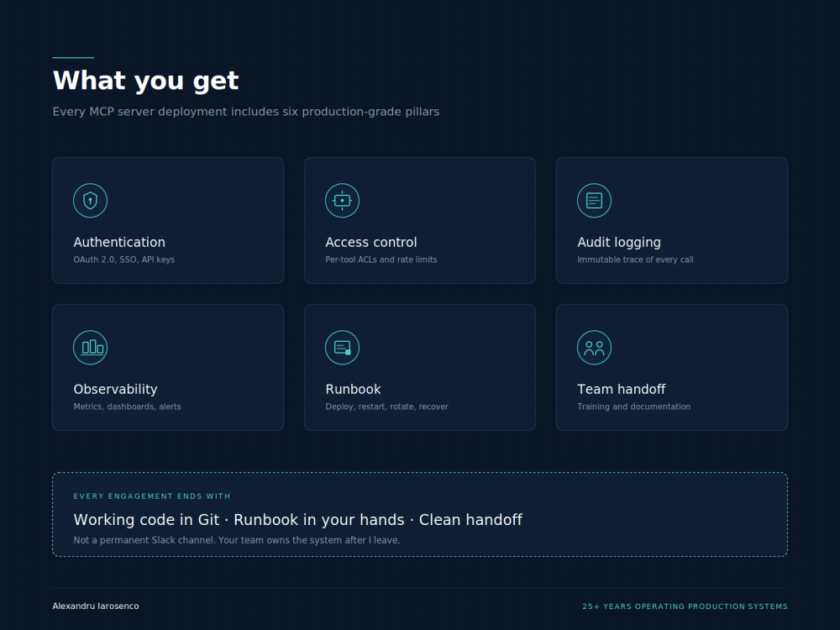Click the Audit logging document icon
This screenshot has width=840, height=630.
(594, 201)
